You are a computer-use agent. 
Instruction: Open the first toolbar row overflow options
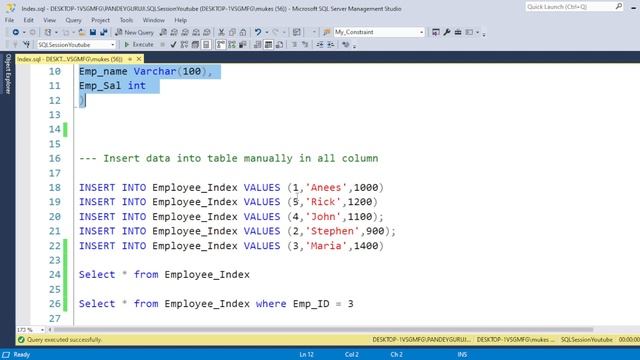tap(484, 33)
